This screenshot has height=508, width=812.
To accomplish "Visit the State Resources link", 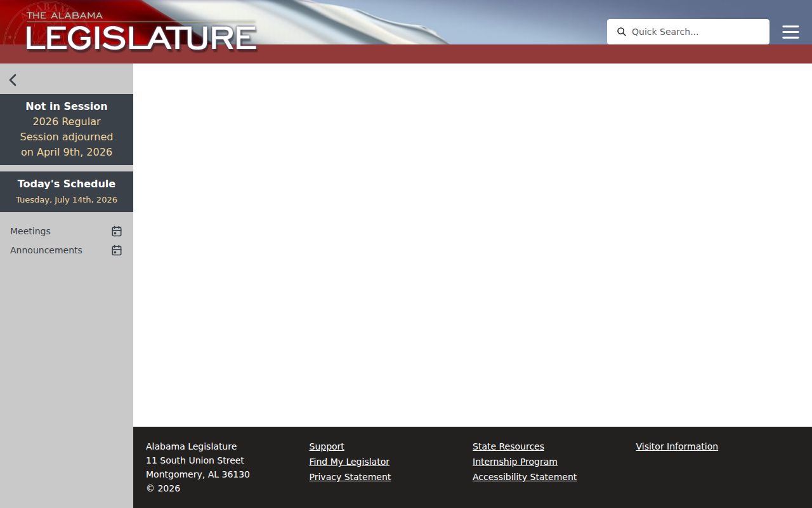I will pos(508,446).
